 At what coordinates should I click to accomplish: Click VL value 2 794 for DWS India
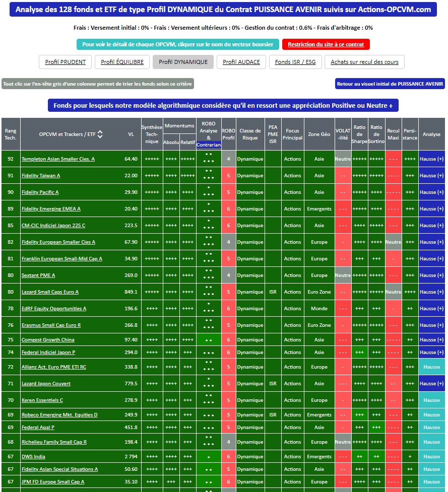(131, 457)
